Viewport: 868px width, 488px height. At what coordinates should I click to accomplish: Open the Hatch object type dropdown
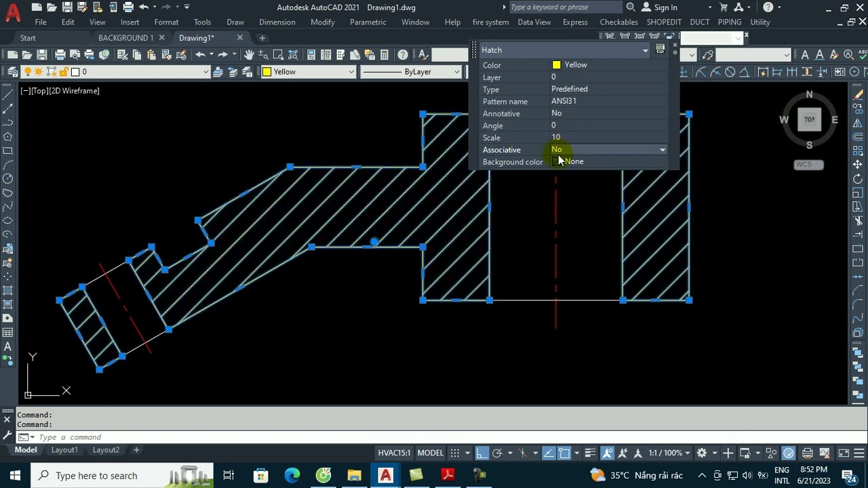pos(645,50)
